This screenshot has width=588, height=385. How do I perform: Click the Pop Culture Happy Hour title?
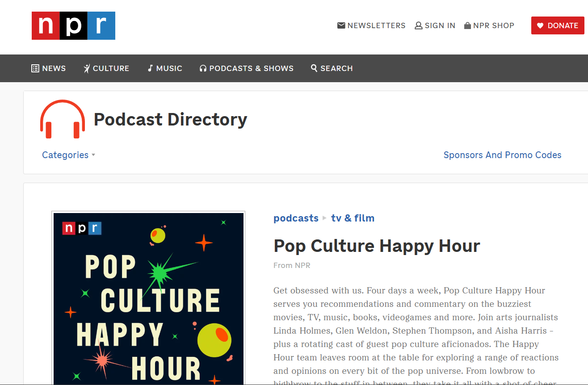(377, 246)
